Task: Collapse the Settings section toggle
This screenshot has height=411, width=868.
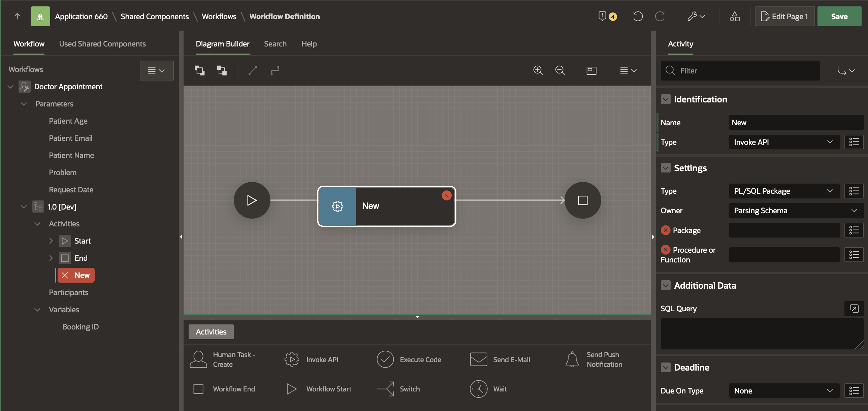Action: point(666,168)
